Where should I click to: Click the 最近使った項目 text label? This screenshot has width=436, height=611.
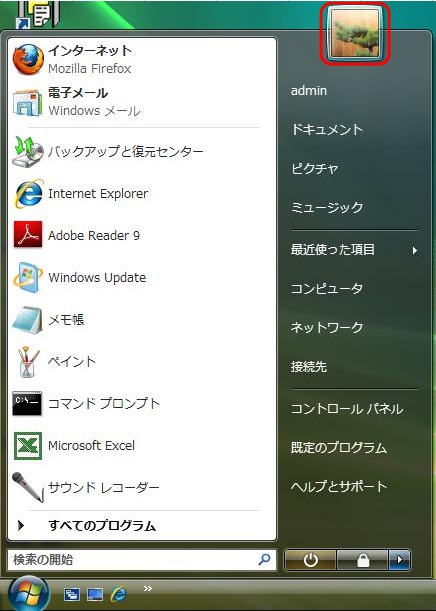click(x=333, y=250)
